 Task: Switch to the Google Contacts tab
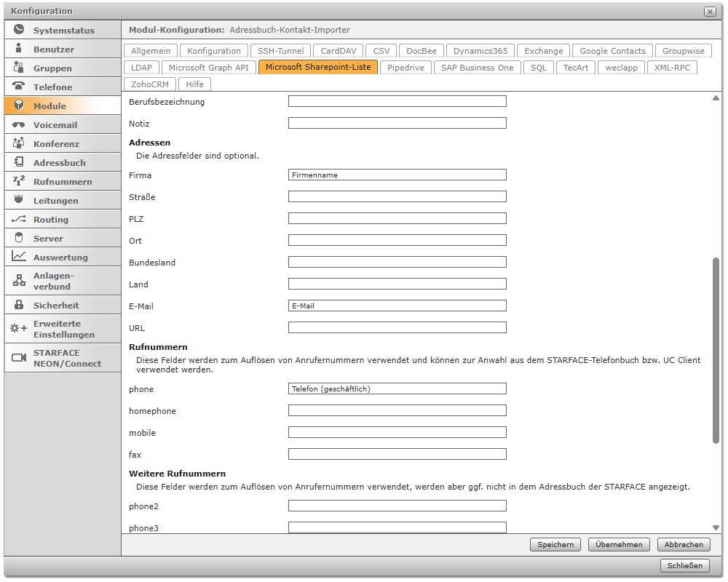pos(612,51)
